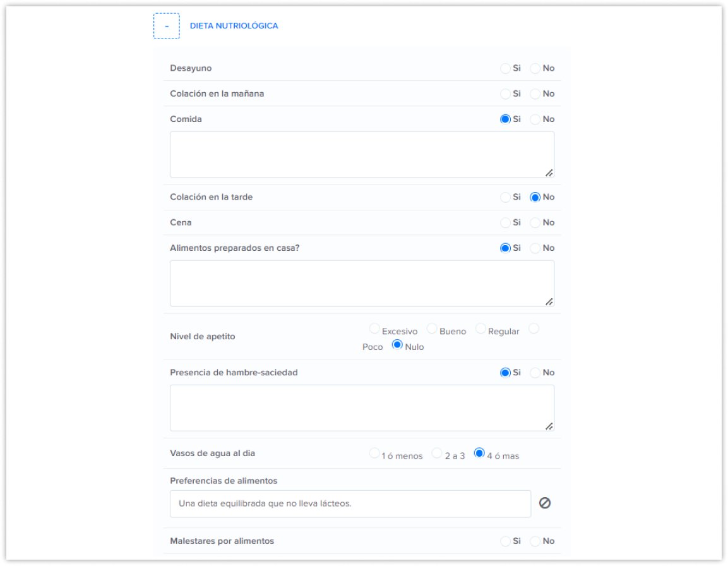This screenshot has width=728, height=566.
Task: Type in the Comida details text area
Action: (x=362, y=155)
